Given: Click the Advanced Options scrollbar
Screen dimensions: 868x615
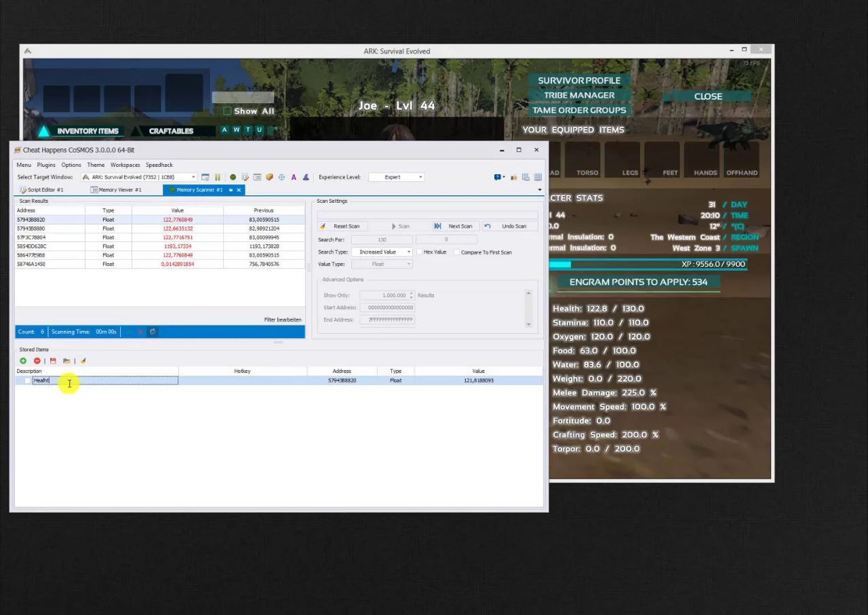Looking at the screenshot, I should (x=529, y=309).
